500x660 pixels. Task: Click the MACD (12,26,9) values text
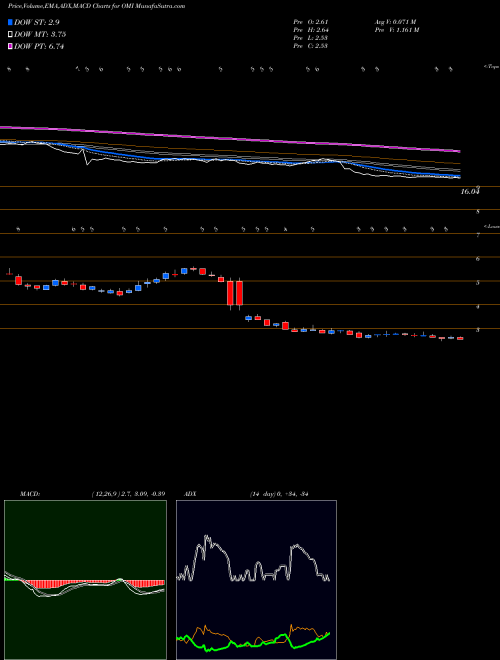[128, 494]
